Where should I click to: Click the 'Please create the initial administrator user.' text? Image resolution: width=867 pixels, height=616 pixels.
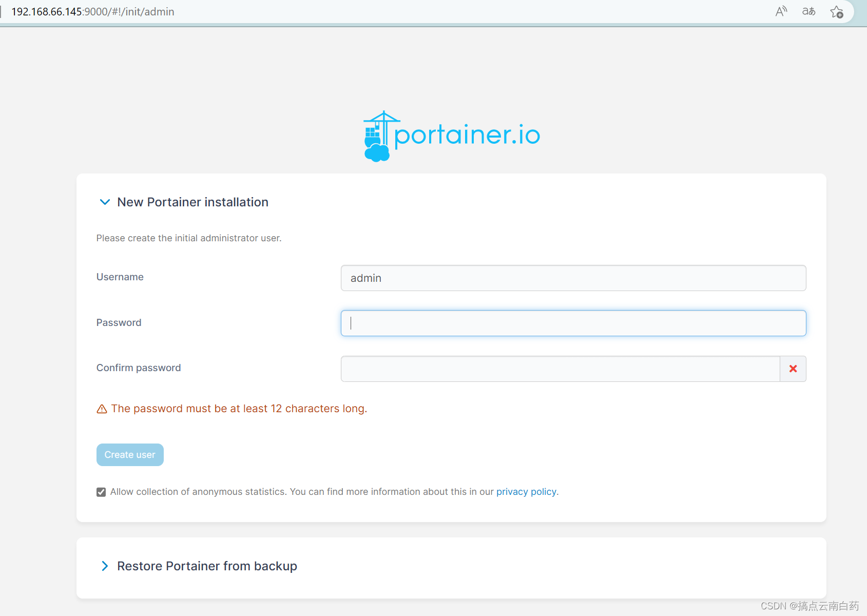[189, 238]
